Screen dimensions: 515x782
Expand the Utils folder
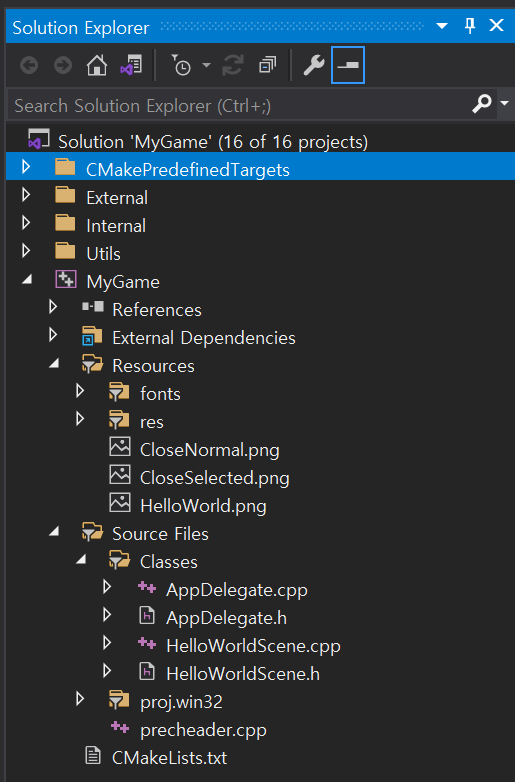tap(26, 251)
